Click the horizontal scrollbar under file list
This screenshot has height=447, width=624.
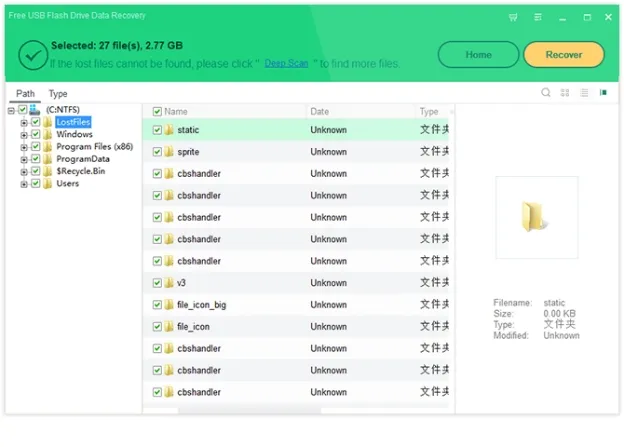(250, 410)
